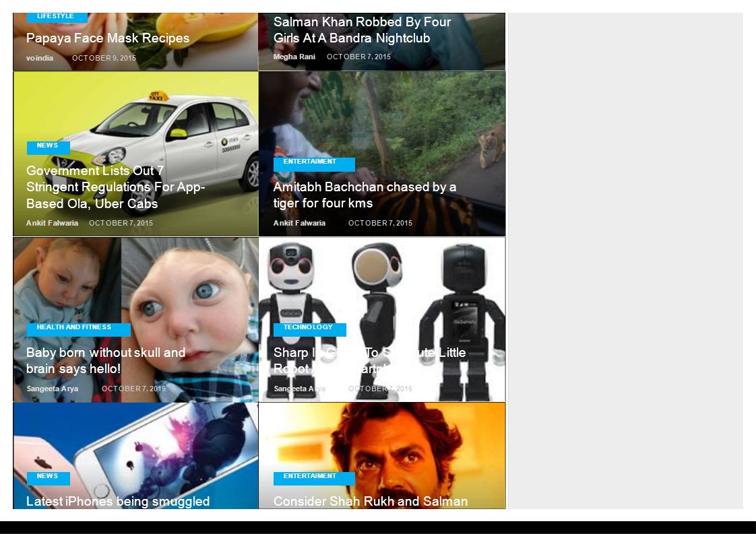Open Sangeeta Arya link under baby article
The width and height of the screenshot is (756, 534).
click(x=52, y=389)
